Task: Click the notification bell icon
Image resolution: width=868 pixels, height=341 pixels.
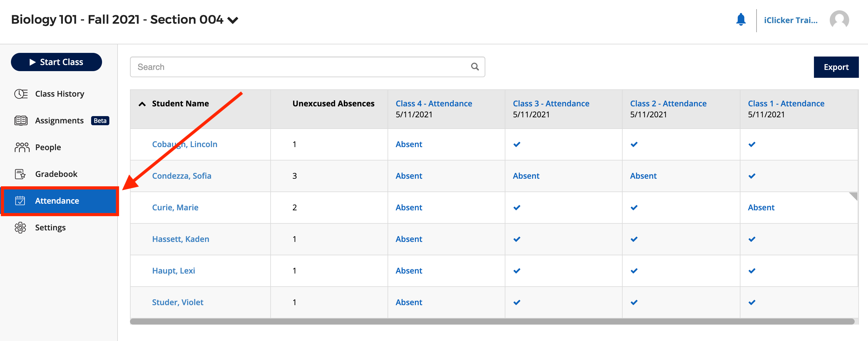Action: coord(741,19)
